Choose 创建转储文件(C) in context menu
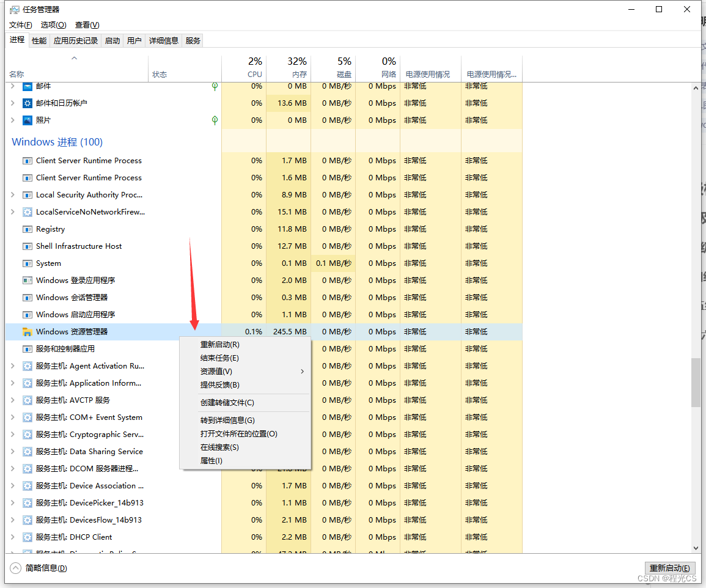 (x=245, y=403)
